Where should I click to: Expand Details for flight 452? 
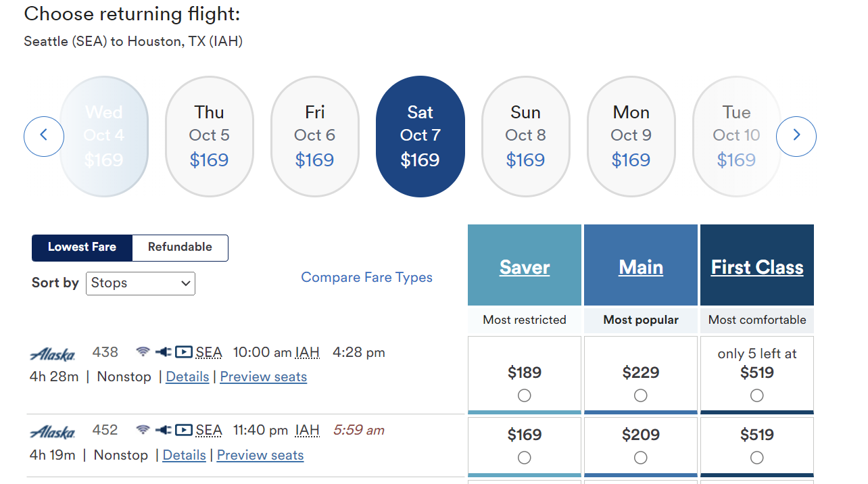pyautogui.click(x=184, y=456)
